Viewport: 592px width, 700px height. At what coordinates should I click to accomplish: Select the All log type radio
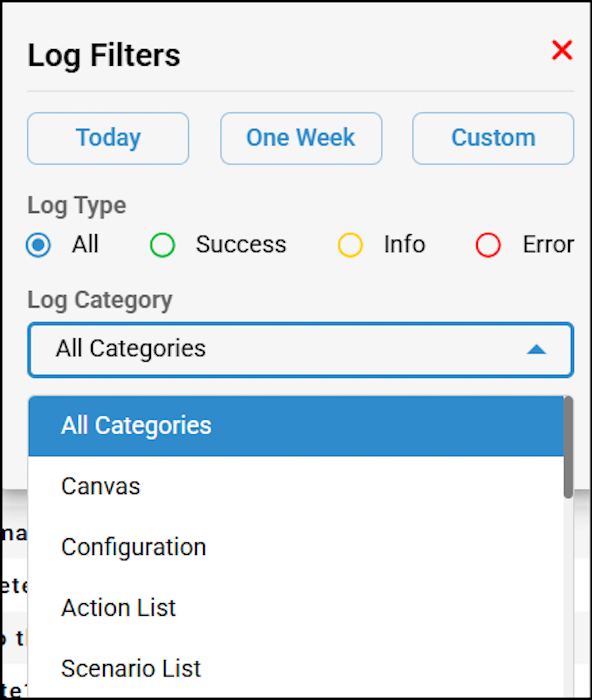click(x=38, y=245)
